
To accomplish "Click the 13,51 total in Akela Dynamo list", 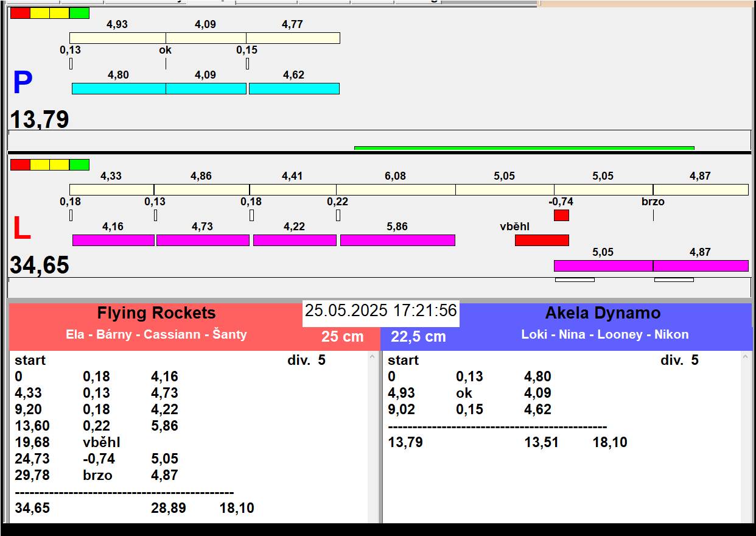I will tap(542, 442).
